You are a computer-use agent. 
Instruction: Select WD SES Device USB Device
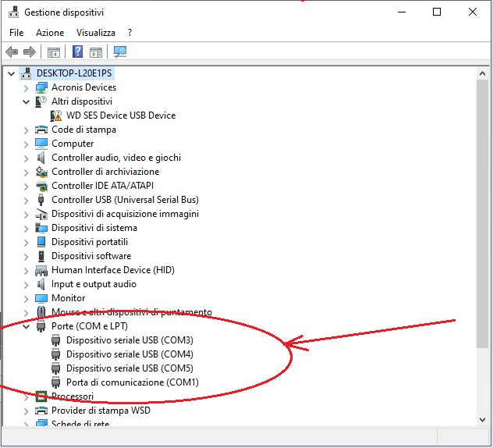(x=121, y=116)
